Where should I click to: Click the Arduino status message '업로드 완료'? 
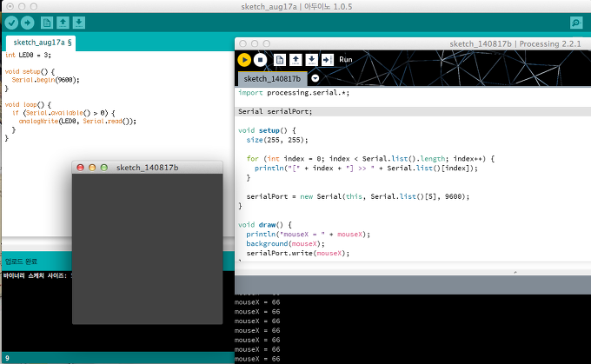[x=21, y=261]
